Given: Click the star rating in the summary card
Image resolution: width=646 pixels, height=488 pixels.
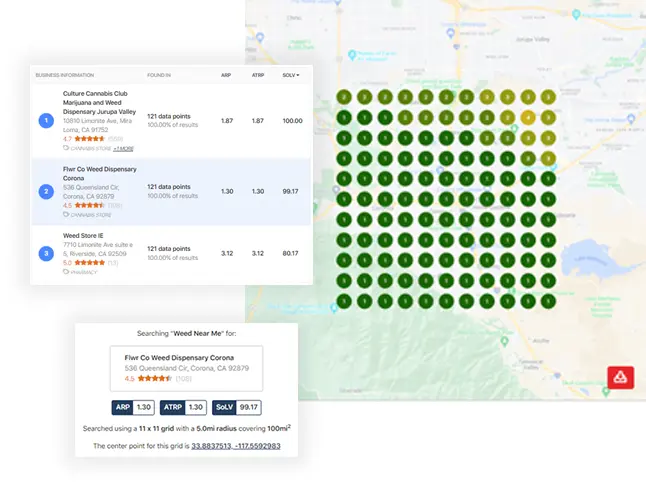Looking at the screenshot, I should (148, 379).
